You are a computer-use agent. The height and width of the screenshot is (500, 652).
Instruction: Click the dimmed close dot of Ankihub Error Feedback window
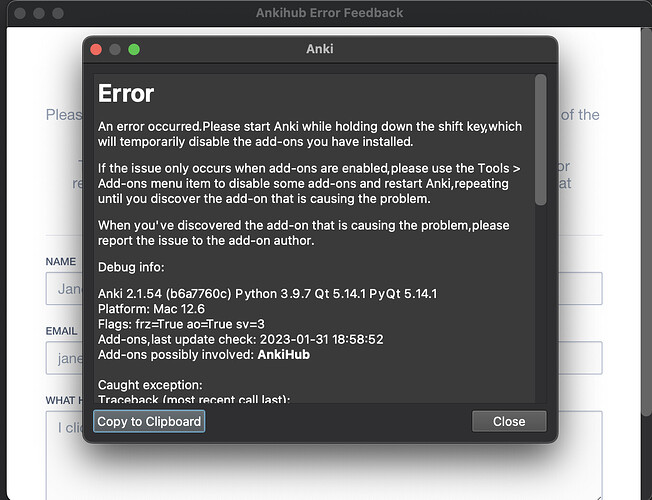pyautogui.click(x=20, y=13)
